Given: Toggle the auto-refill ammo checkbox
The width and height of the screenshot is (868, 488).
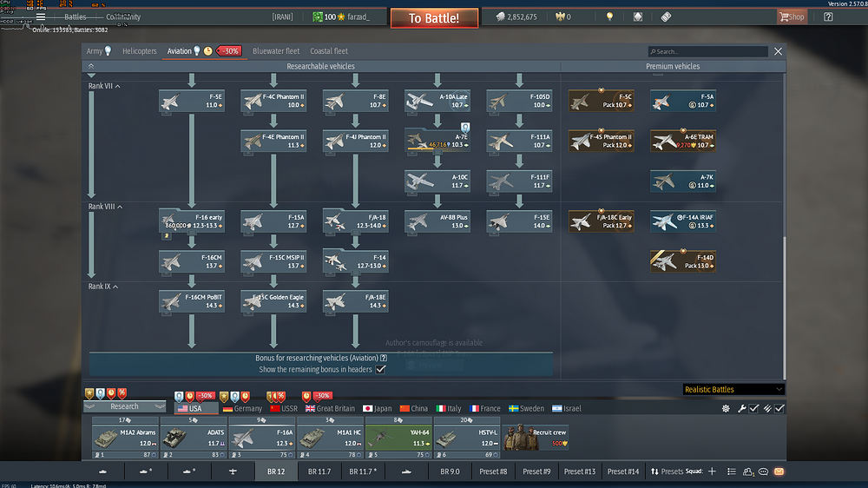Looking at the screenshot, I should point(779,408).
